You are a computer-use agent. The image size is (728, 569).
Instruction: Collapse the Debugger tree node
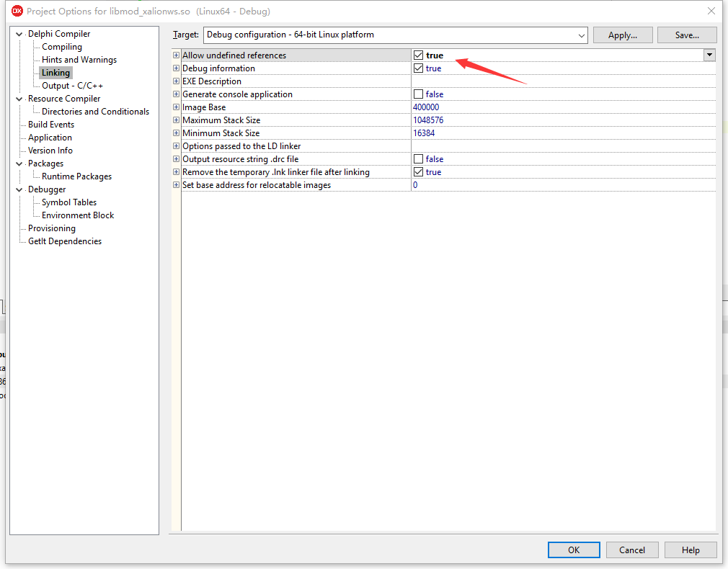coord(19,190)
